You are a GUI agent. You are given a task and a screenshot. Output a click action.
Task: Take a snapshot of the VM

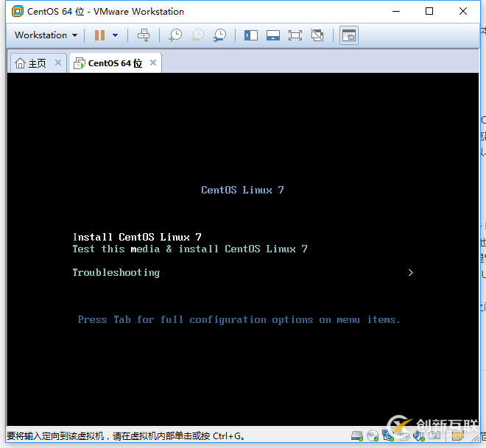(175, 35)
